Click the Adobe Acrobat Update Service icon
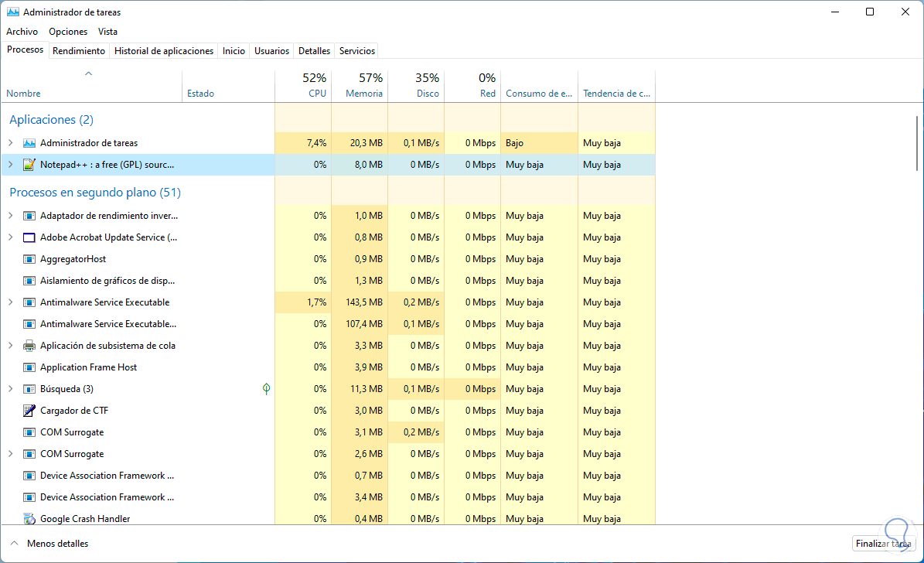Viewport: 924px width, 563px height. [29, 237]
